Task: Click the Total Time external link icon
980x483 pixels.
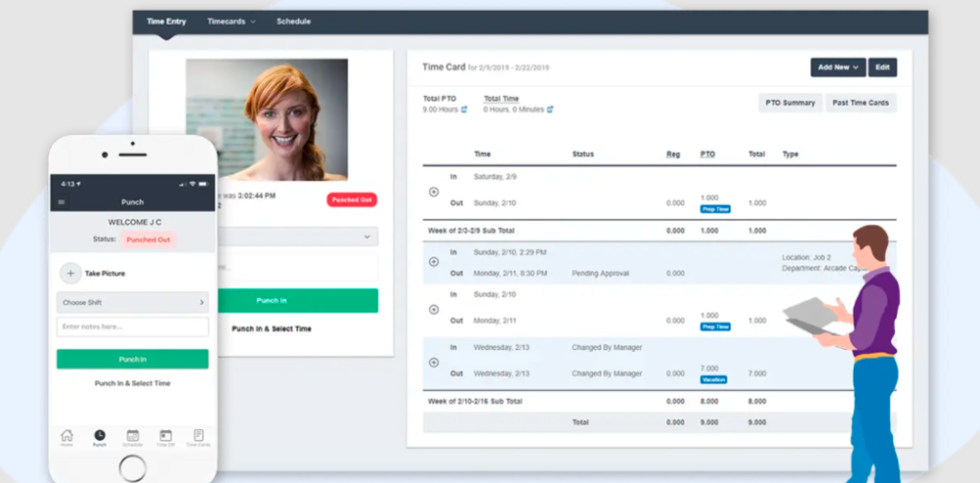Action: pyautogui.click(x=550, y=110)
